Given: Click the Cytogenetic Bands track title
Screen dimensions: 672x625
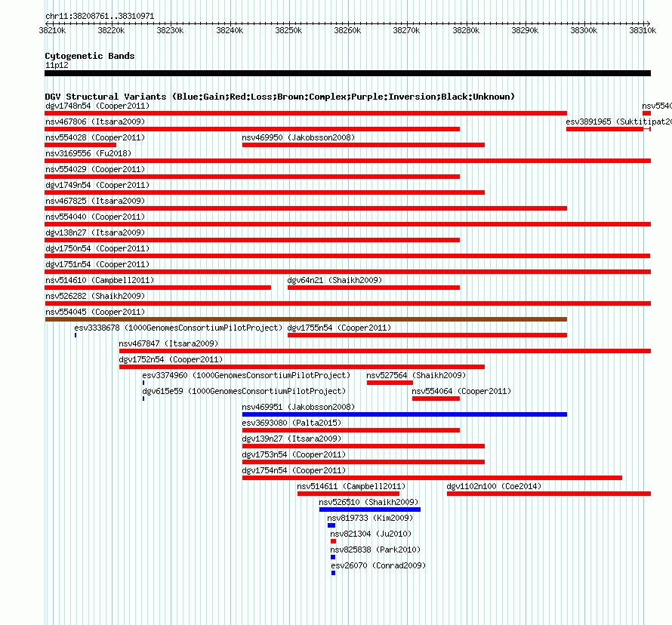Looking at the screenshot, I should pyautogui.click(x=90, y=56).
